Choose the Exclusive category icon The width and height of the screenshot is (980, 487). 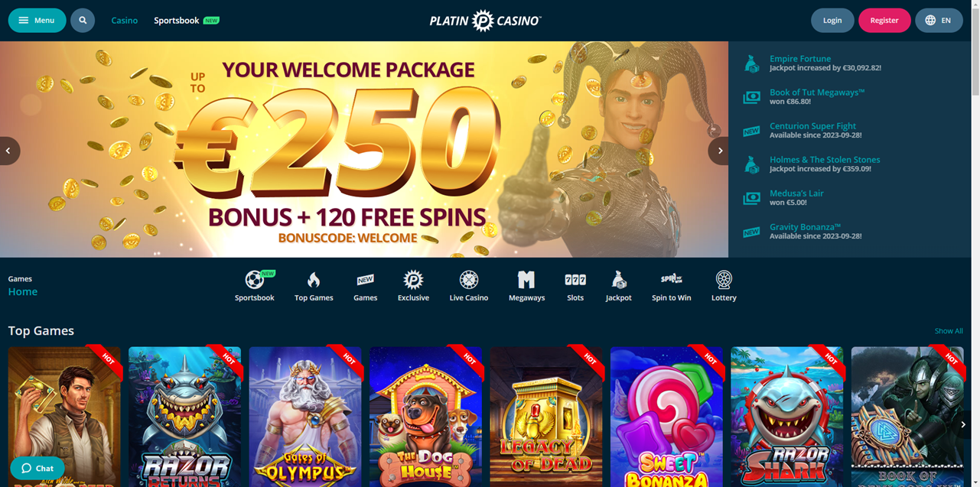click(413, 280)
